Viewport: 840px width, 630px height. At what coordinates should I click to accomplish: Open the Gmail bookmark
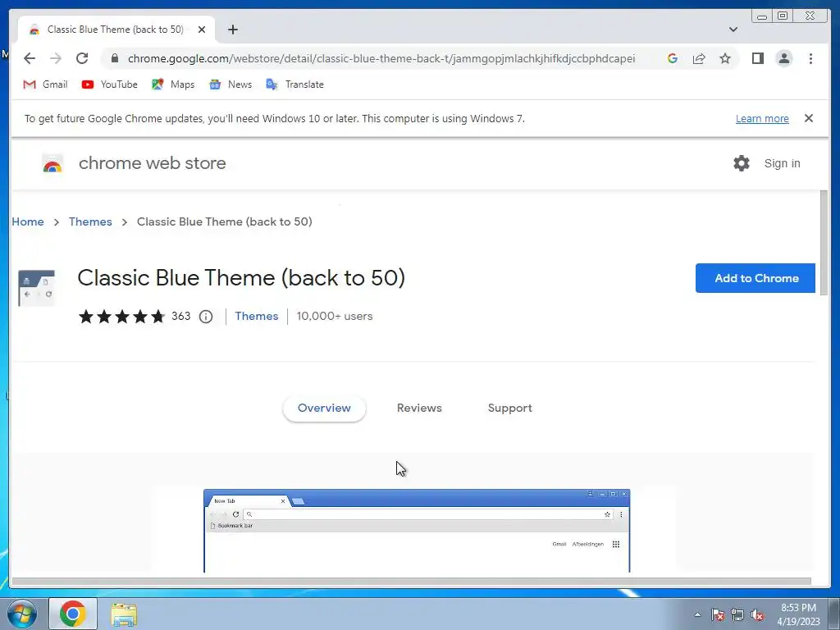point(46,84)
